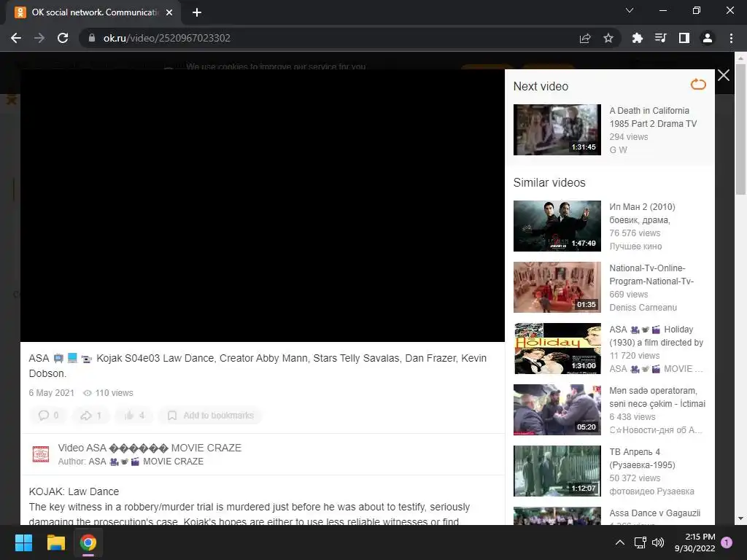Click the browser forward arrow

pyautogui.click(x=39, y=38)
